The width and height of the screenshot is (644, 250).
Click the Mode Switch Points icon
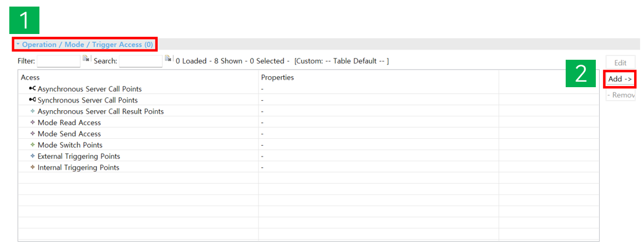[33, 145]
